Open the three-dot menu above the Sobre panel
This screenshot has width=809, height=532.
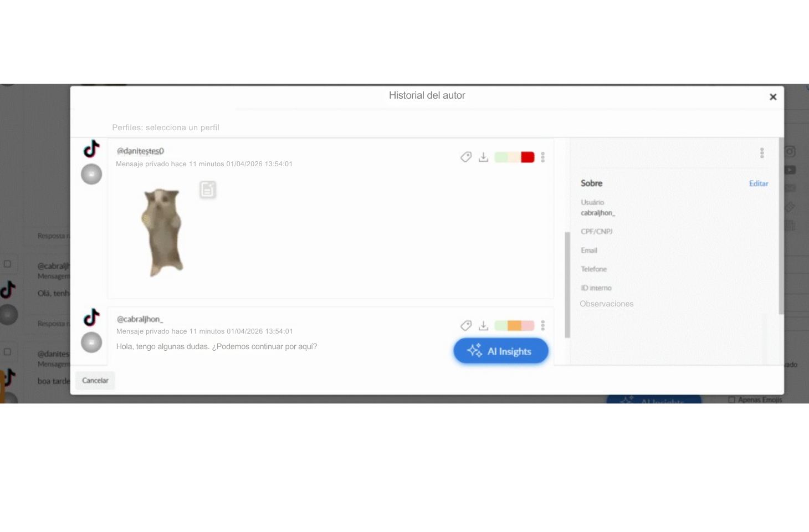762,153
